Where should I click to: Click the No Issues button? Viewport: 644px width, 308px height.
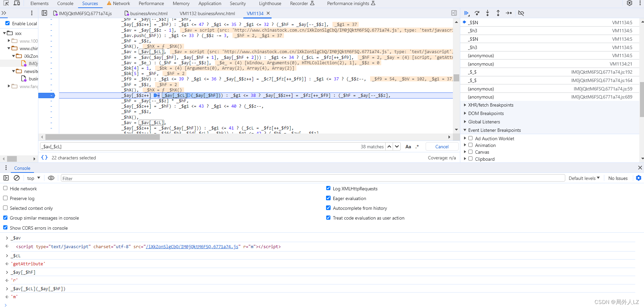tap(618, 178)
